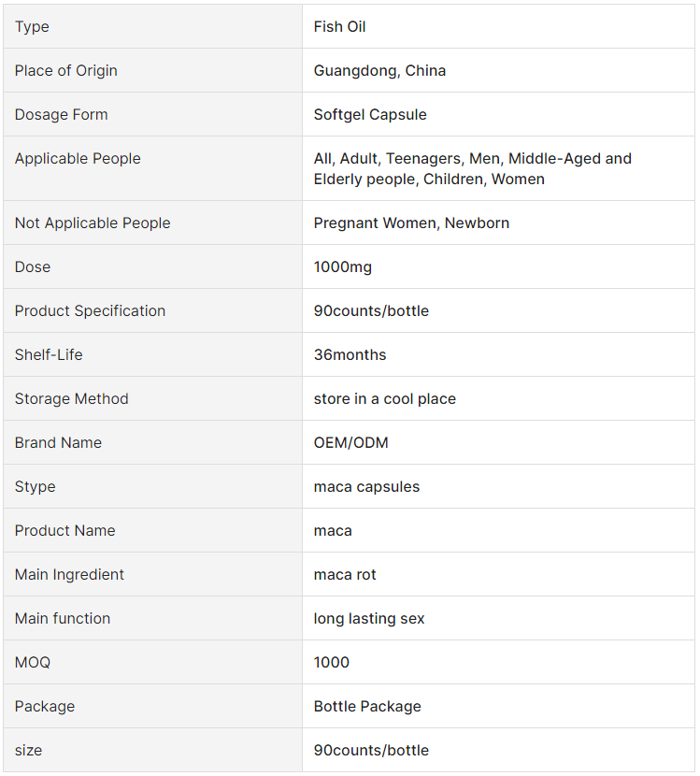Click the size row label
Image resolution: width=700 pixels, height=776 pixels.
(28, 751)
